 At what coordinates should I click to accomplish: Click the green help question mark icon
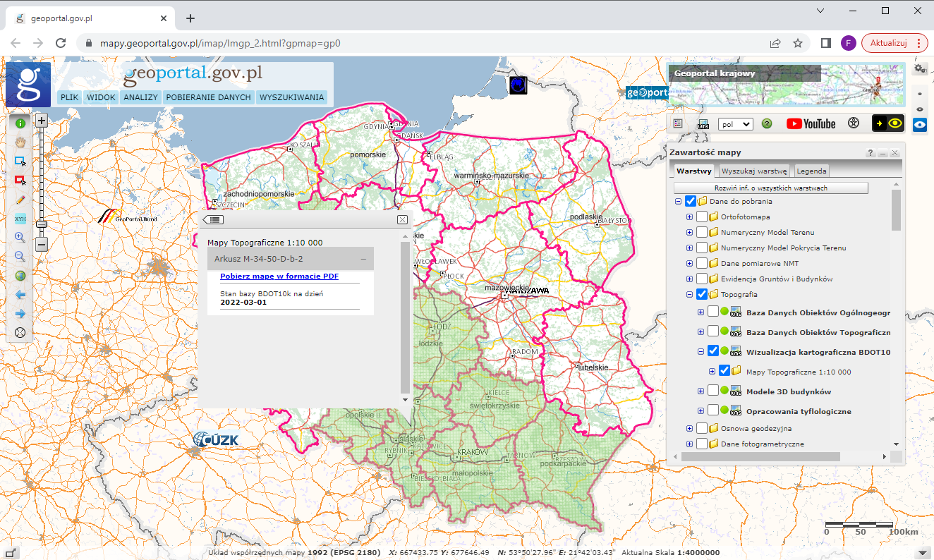tap(767, 123)
